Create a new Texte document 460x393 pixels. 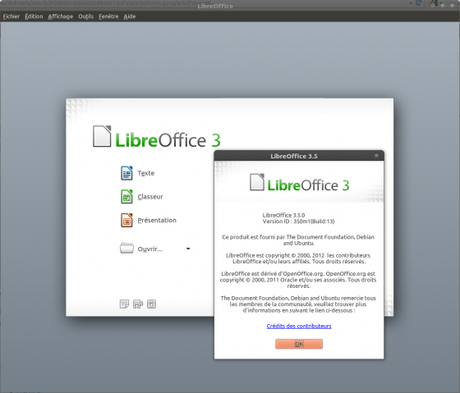(138, 173)
